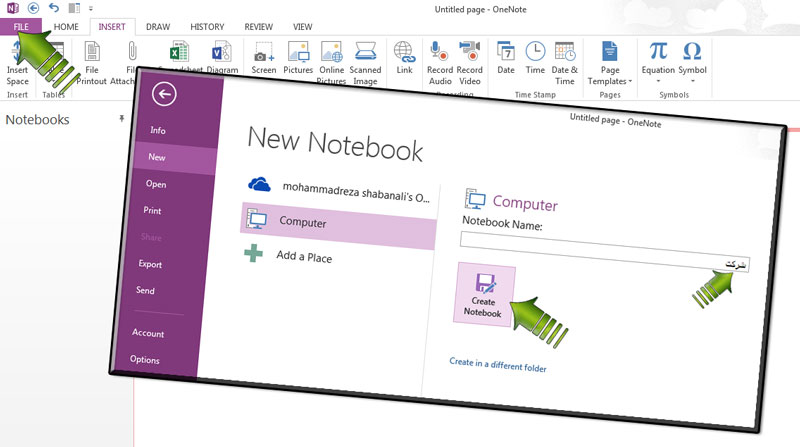Image resolution: width=800 pixels, height=447 pixels.
Task: Go to the HISTORY tab
Action: (x=207, y=27)
